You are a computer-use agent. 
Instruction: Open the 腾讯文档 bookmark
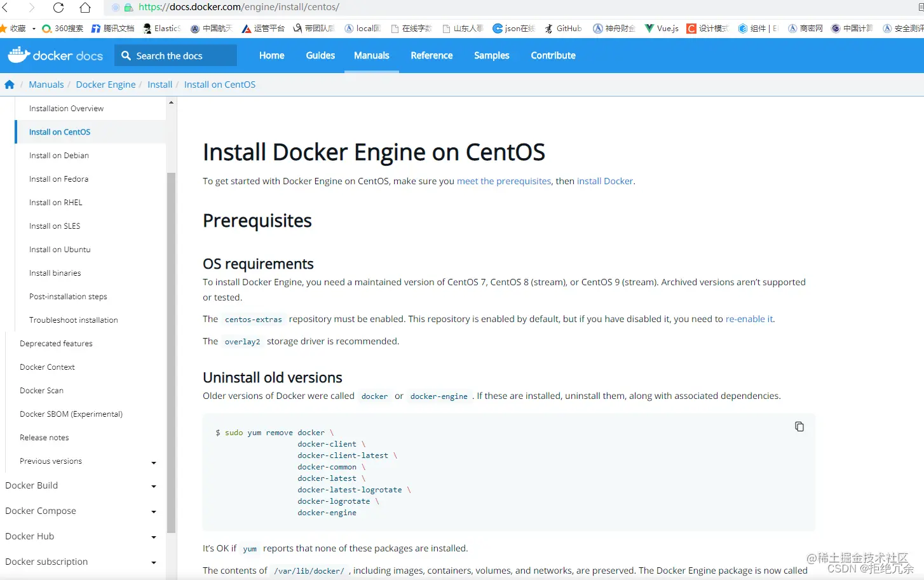click(113, 29)
